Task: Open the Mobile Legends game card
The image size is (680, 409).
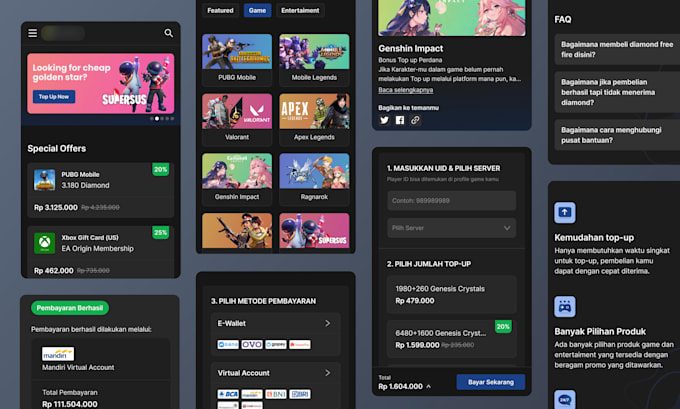Action: click(314, 60)
